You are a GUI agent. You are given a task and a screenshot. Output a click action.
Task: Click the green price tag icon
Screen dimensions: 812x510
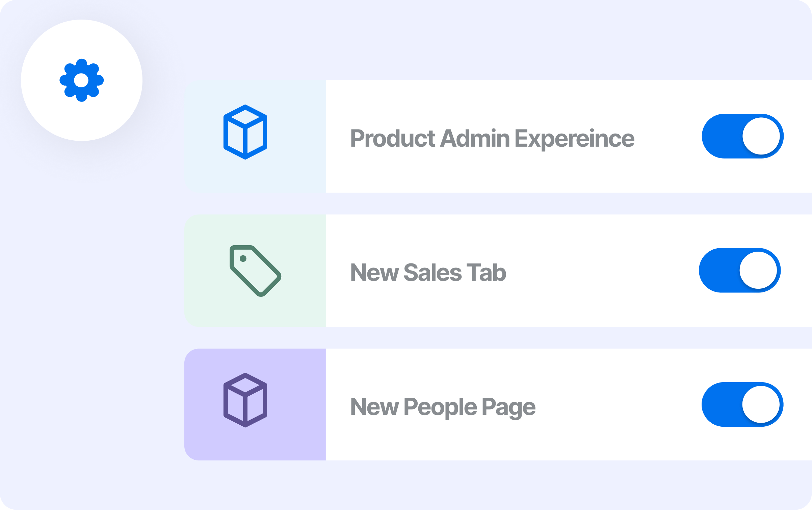coord(255,271)
